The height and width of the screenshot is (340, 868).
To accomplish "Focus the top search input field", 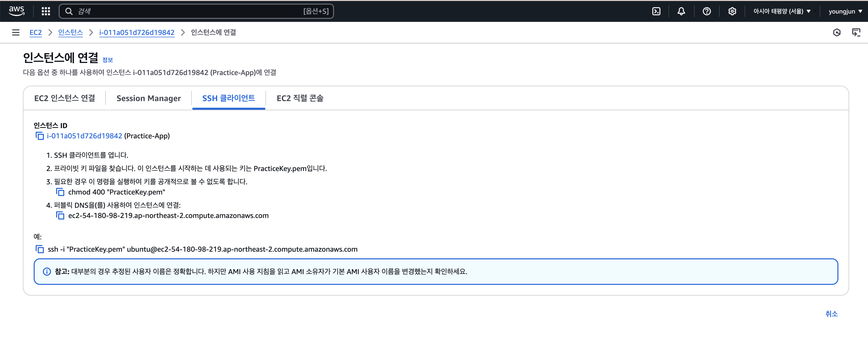I will pyautogui.click(x=189, y=11).
